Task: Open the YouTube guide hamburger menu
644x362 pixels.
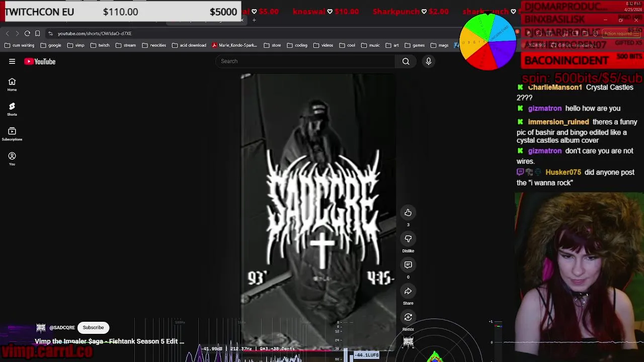Action: 12,61
